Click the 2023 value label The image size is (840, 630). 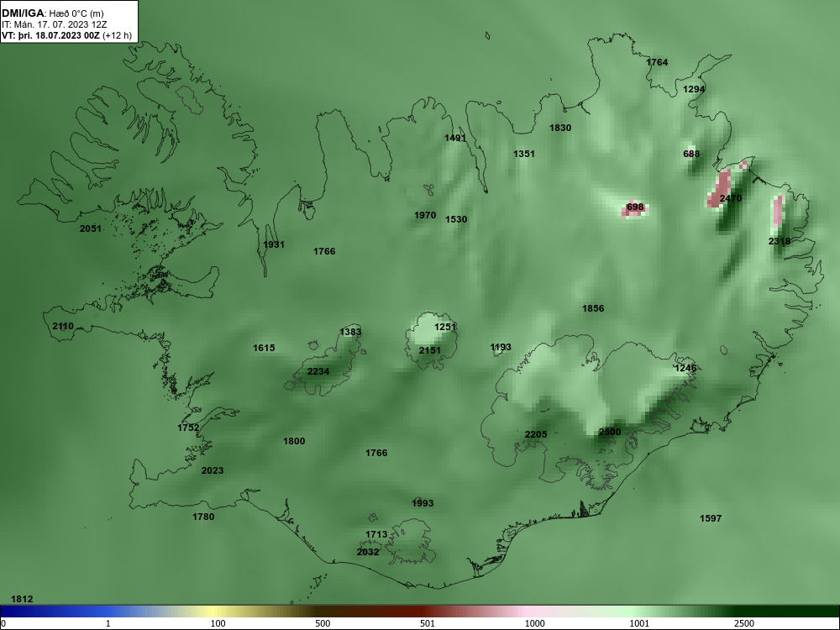(213, 470)
